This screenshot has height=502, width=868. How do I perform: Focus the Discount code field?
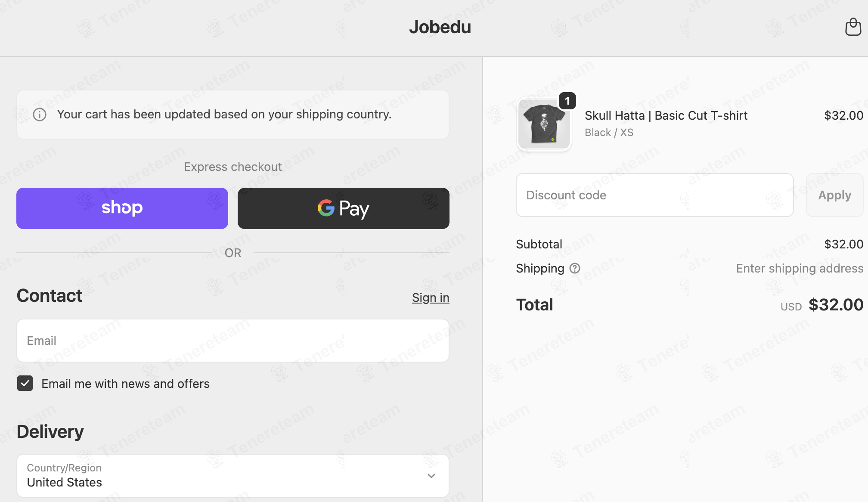click(655, 195)
